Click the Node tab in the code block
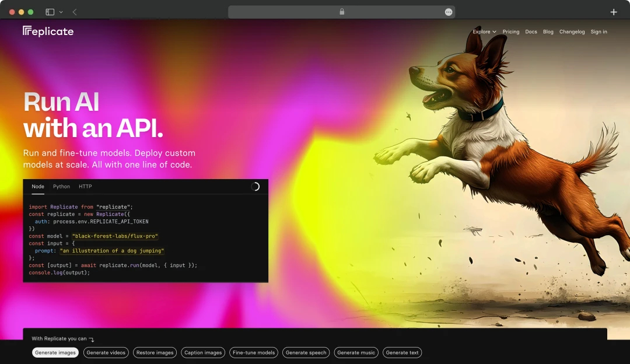Viewport: 630px width, 364px height. [37, 186]
